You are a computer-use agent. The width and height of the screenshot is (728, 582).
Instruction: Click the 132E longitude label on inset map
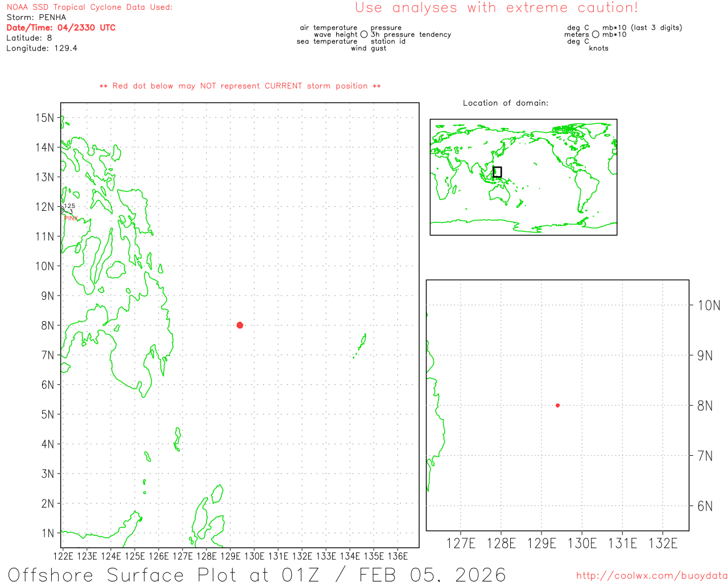[663, 543]
